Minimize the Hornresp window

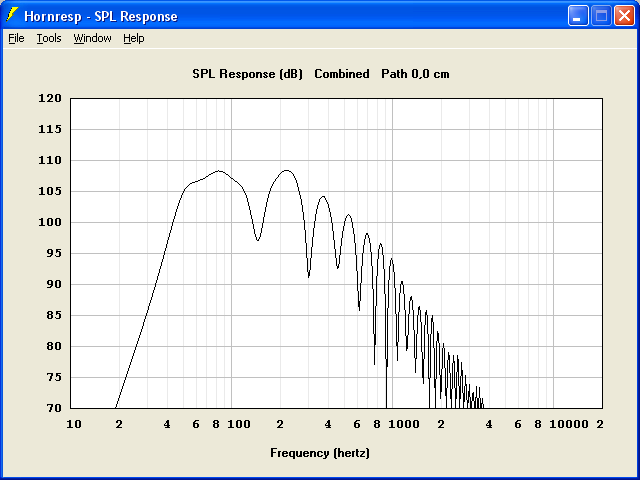click(578, 16)
